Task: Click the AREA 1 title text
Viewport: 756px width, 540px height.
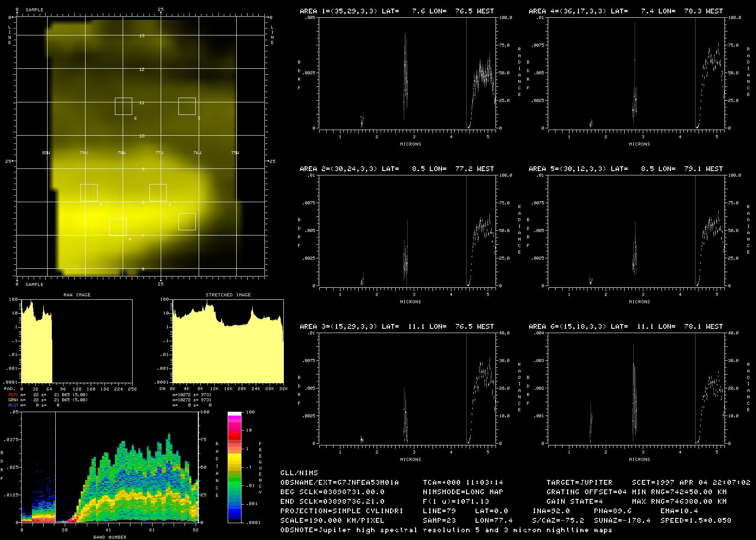Action: click(397, 11)
